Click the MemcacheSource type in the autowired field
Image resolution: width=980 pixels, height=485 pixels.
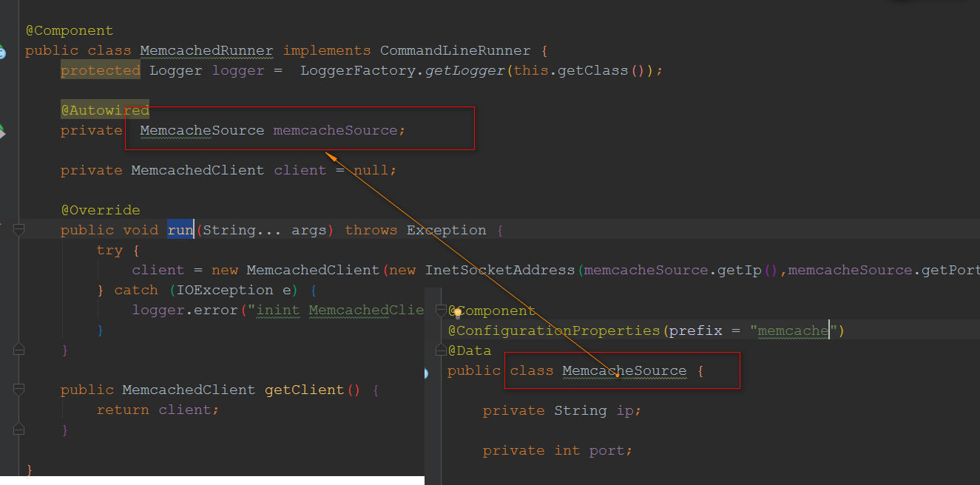pyautogui.click(x=202, y=130)
